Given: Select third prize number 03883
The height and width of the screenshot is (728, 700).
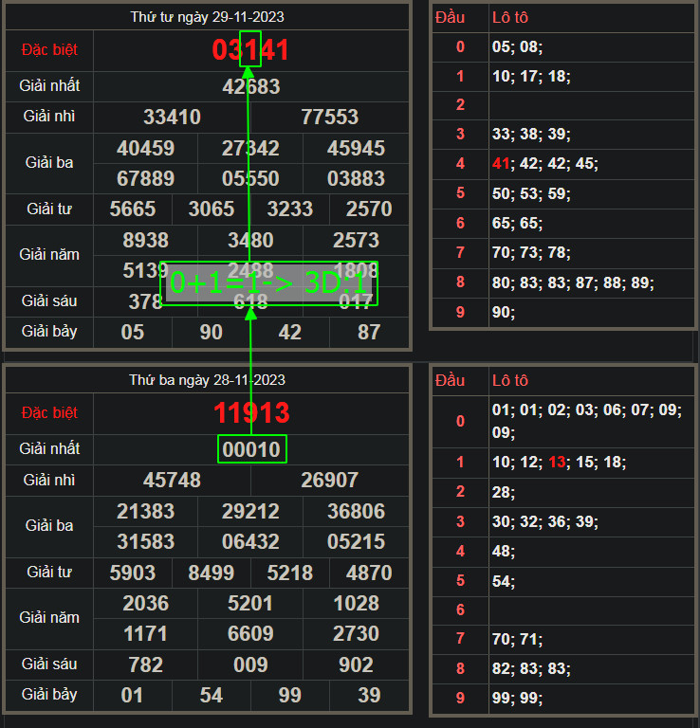Looking at the screenshot, I should click(x=356, y=178).
